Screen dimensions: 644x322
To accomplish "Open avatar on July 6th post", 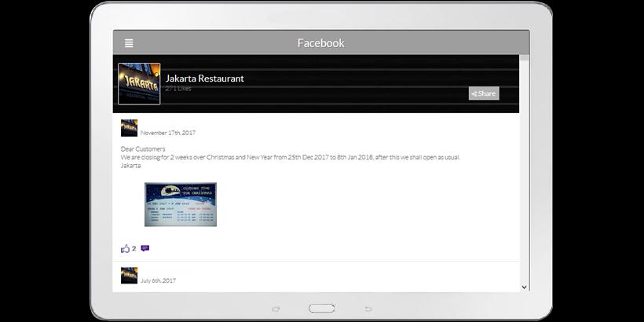I will coord(129,275).
